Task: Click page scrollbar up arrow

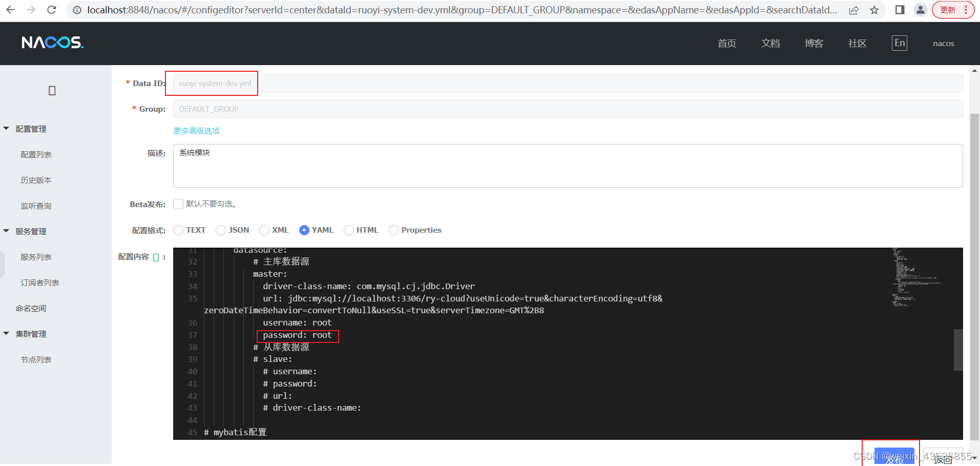Action: (975, 70)
